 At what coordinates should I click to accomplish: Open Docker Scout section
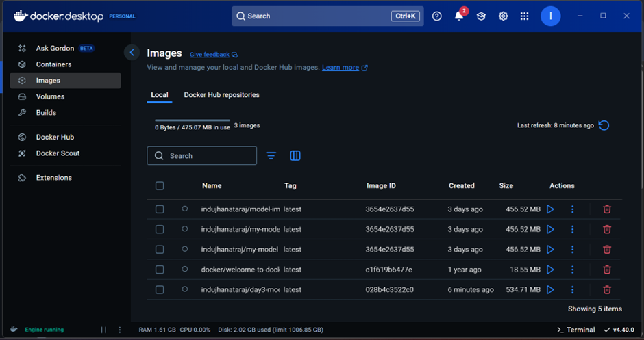(x=65, y=153)
